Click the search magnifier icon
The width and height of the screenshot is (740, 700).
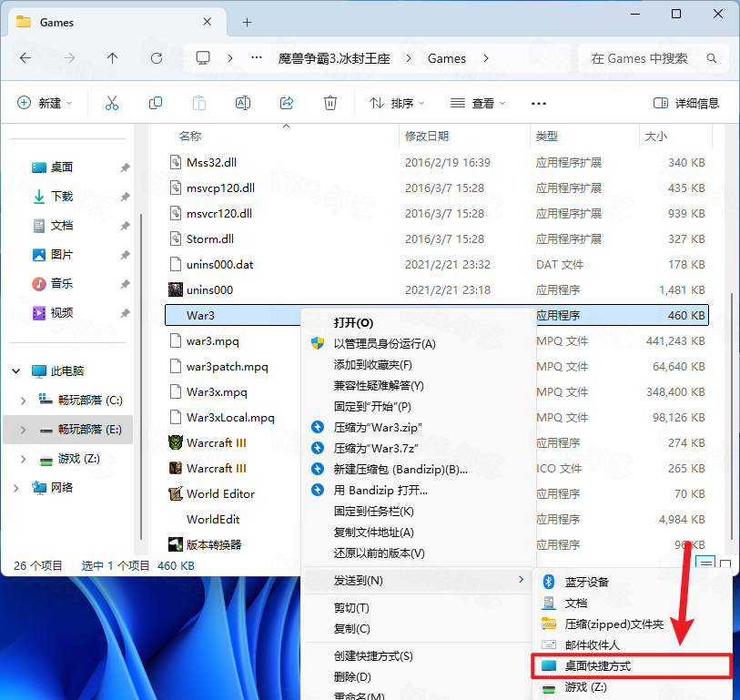click(712, 58)
